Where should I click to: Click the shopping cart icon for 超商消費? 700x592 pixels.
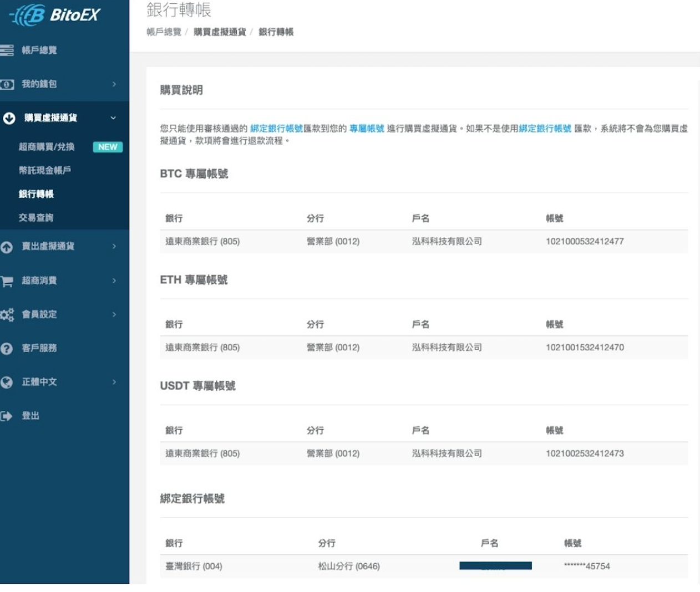pyautogui.click(x=7, y=280)
